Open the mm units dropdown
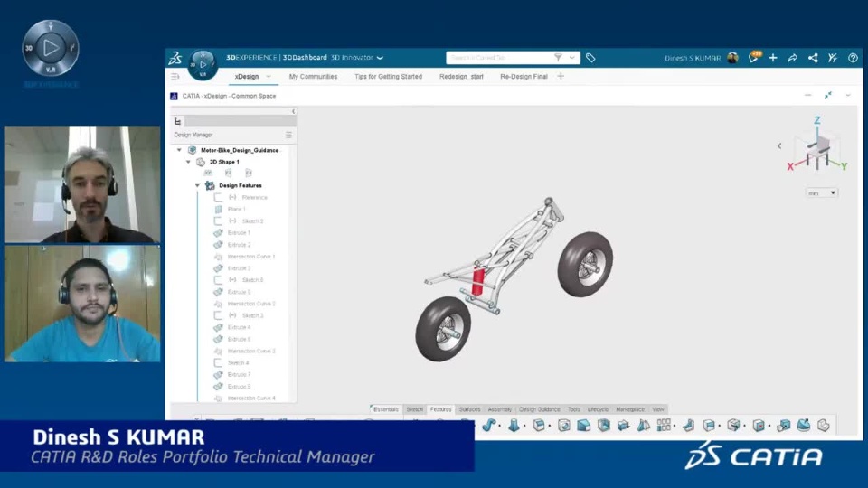Viewport: 868px width, 488px height. tap(822, 193)
